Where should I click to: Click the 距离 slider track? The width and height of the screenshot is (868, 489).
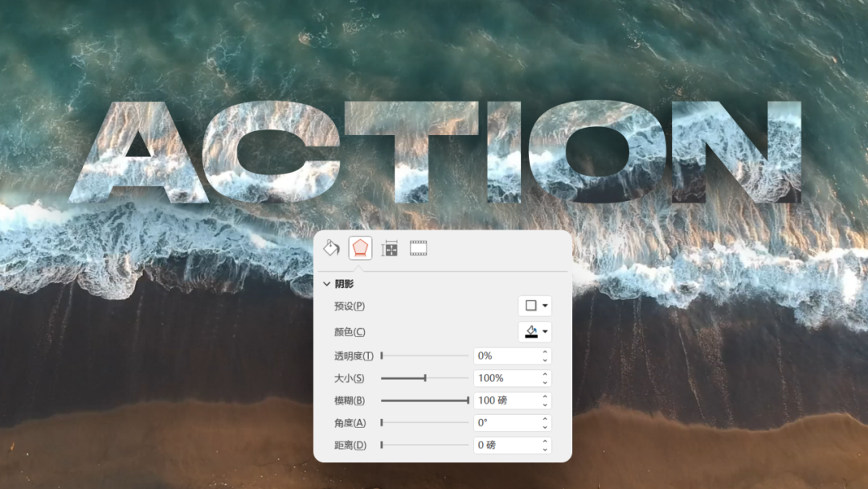coord(424,445)
